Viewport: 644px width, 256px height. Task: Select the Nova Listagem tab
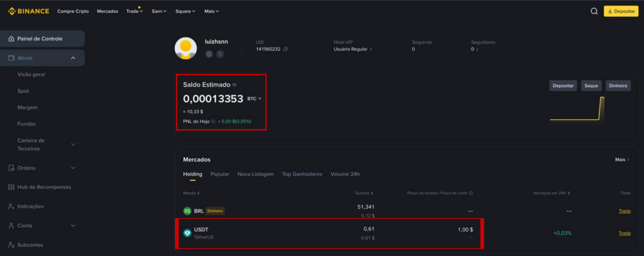(256, 174)
